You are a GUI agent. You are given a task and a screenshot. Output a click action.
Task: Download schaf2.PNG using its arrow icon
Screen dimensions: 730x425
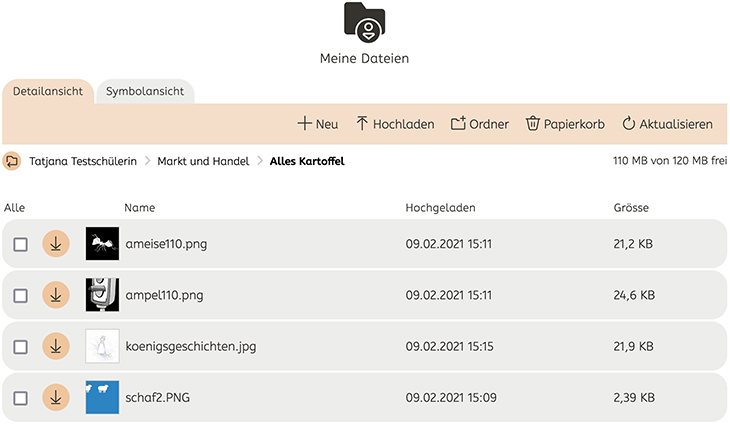click(56, 397)
